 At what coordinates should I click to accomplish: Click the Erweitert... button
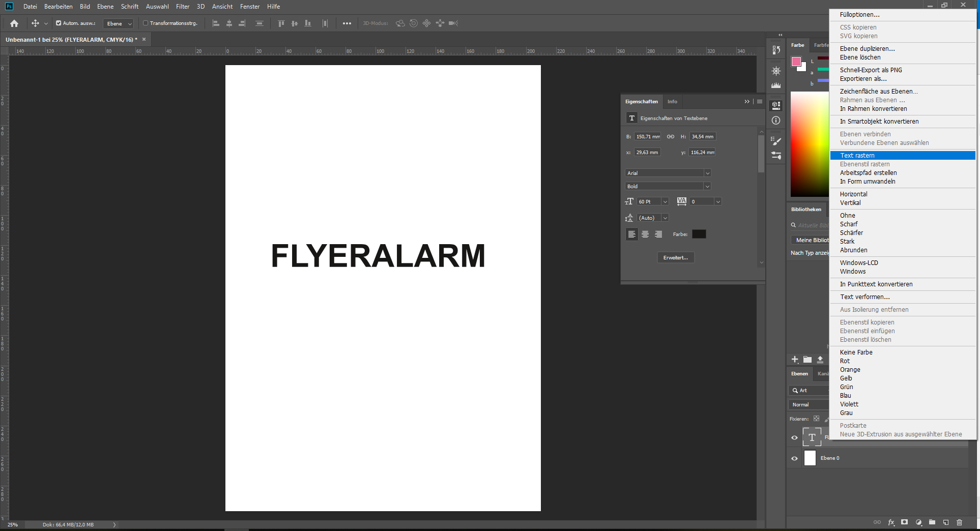point(675,258)
